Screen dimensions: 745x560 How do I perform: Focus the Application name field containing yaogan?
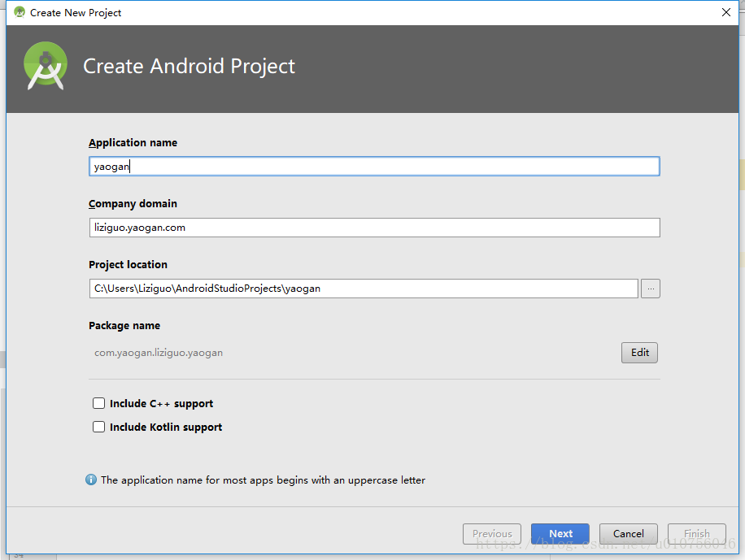[x=374, y=167]
